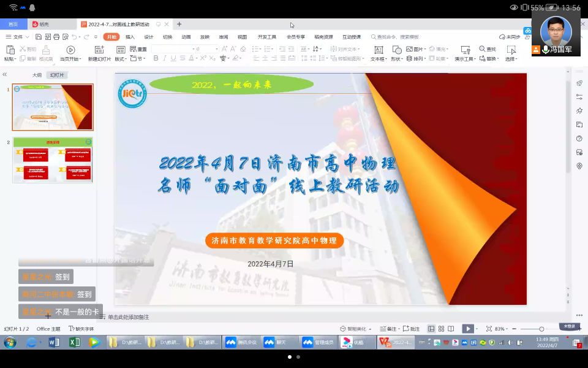Insert a text box using 文本框 icon
The width and height of the screenshot is (588, 368).
379,50
